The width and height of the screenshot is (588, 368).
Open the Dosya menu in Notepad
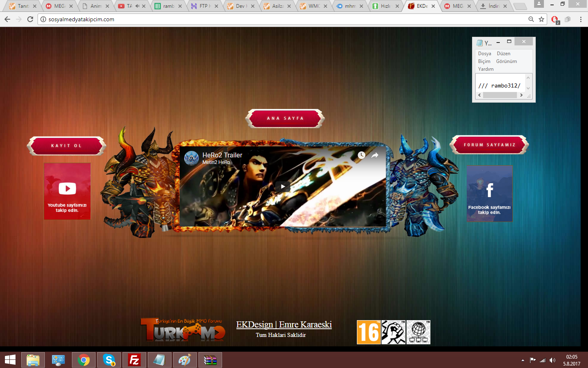(x=485, y=54)
